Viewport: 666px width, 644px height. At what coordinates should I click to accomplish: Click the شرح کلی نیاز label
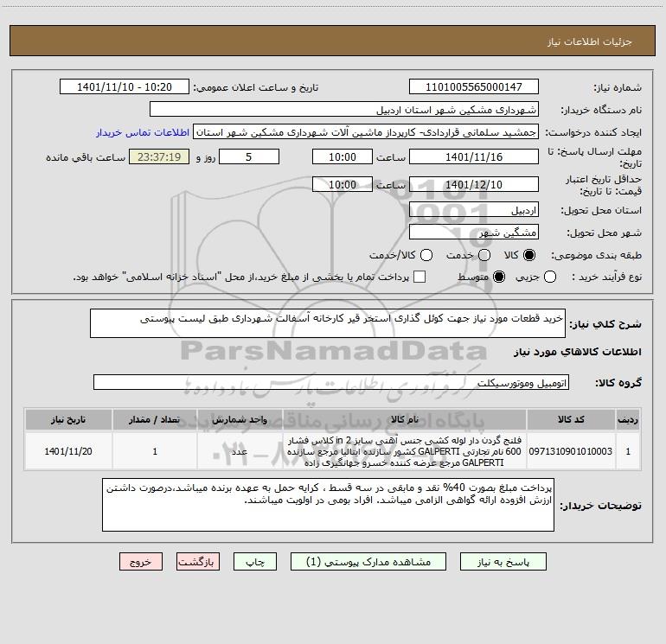click(x=605, y=324)
